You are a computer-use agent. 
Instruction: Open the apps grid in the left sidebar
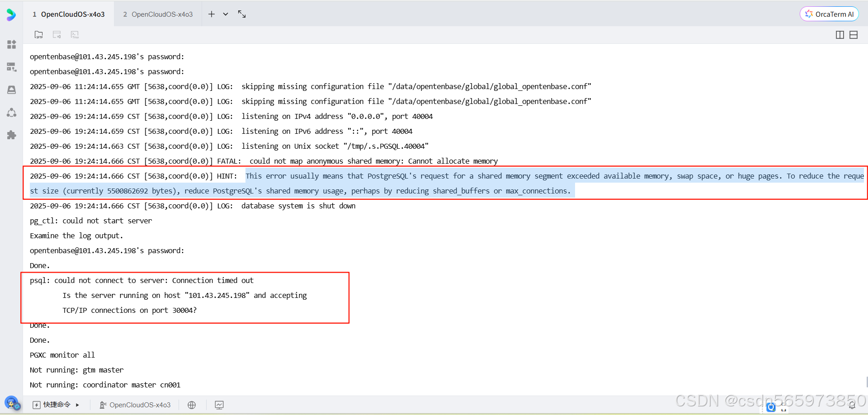tap(11, 44)
